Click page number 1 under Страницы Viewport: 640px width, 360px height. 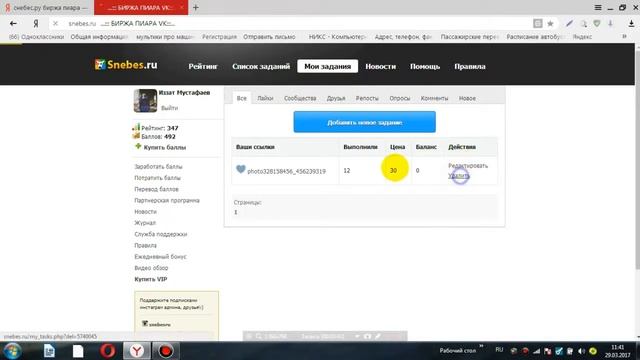236,212
